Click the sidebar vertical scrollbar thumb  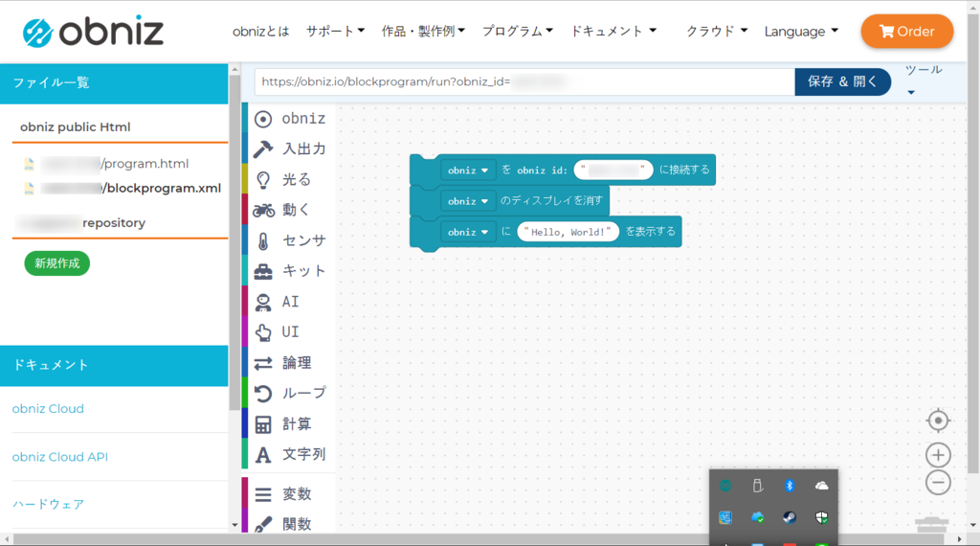point(235,242)
